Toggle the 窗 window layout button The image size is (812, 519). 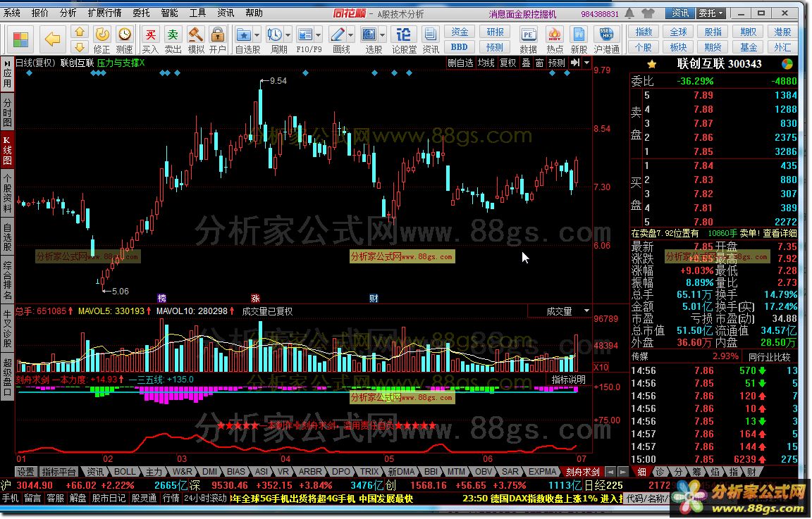(540, 63)
